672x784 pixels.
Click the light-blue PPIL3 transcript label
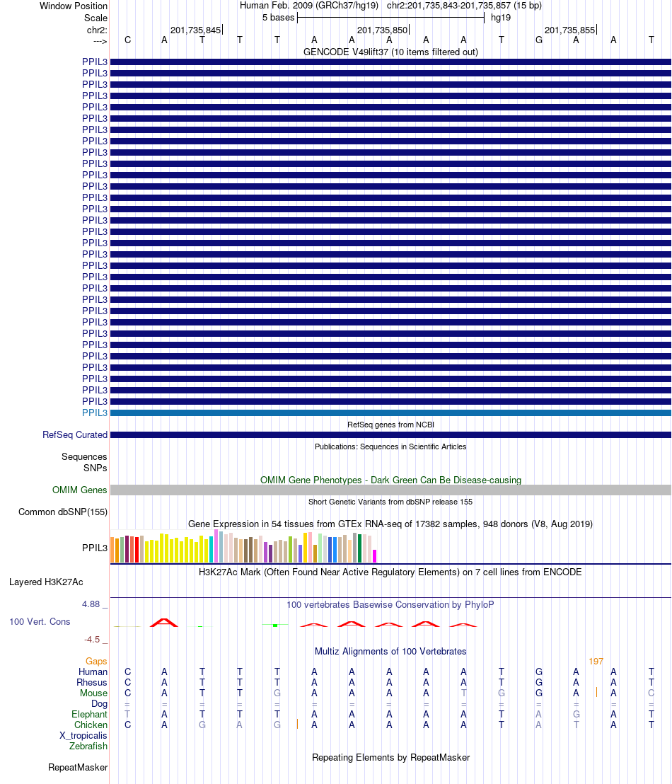[95, 413]
